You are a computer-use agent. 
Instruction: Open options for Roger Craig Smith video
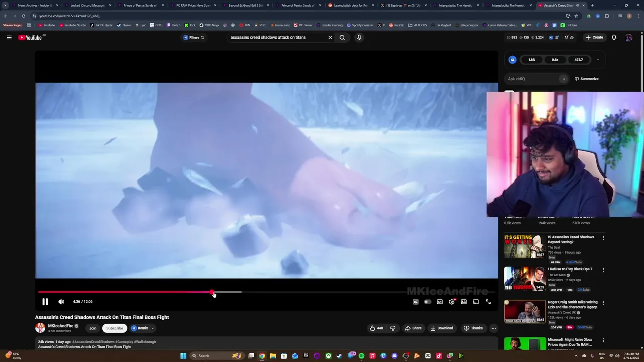tap(603, 303)
